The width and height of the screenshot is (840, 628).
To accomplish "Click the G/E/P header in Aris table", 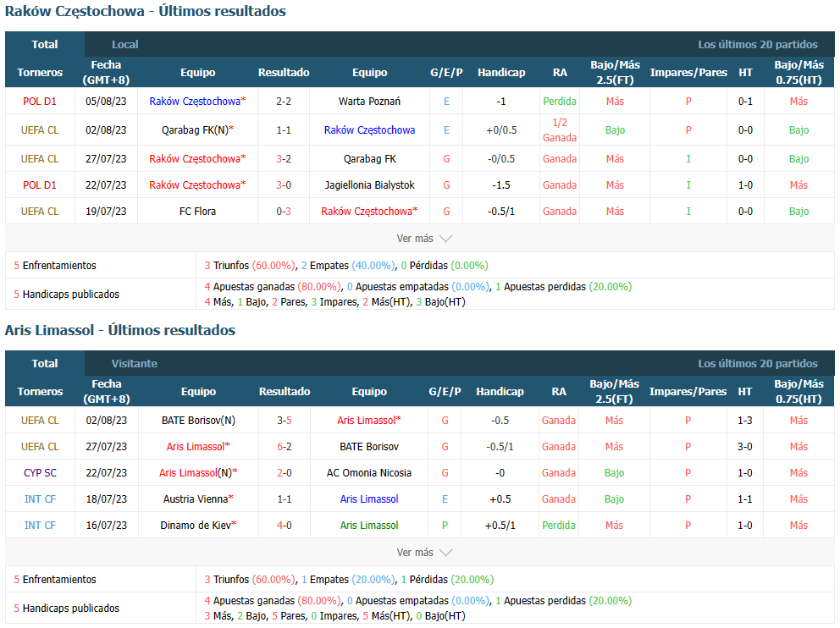I will 445,391.
